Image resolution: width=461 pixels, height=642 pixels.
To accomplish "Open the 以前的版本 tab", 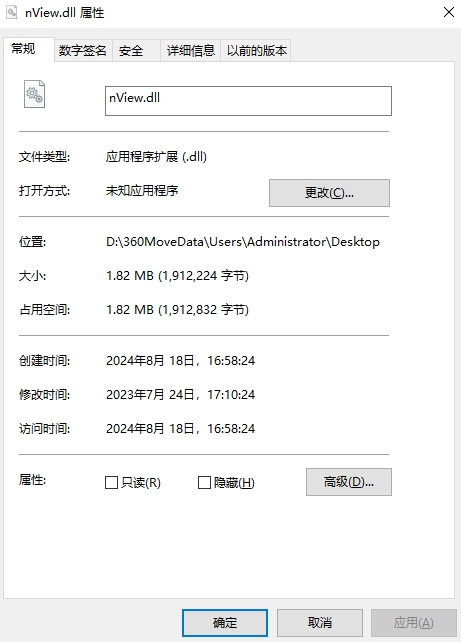I will coord(256,51).
